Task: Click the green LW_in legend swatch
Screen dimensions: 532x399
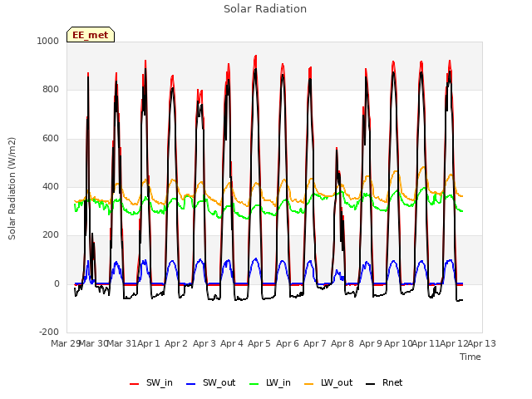Action: [x=254, y=384]
